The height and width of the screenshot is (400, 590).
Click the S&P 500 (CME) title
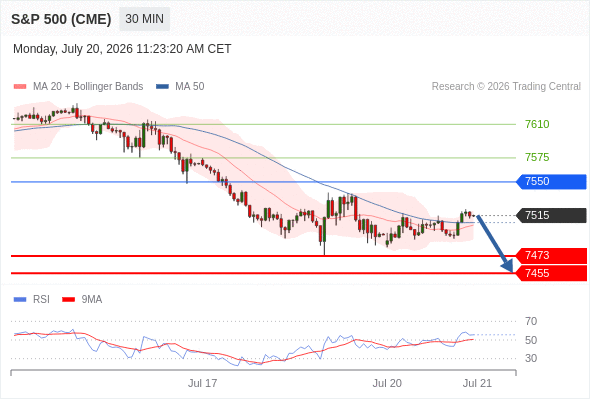pos(61,19)
